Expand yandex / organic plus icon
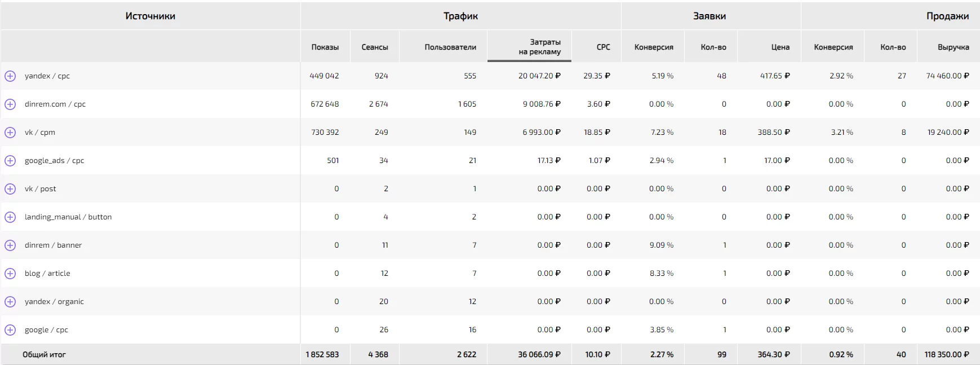Image resolution: width=980 pixels, height=365 pixels. point(10,301)
